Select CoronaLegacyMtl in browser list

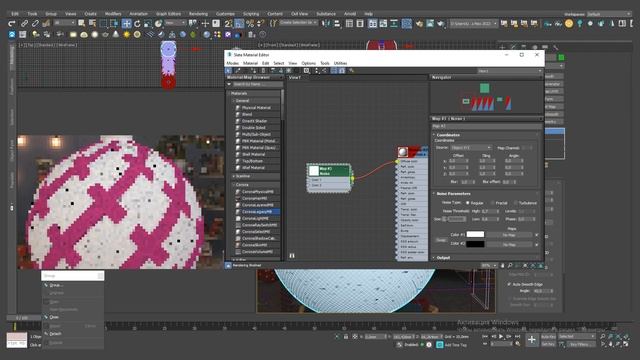[x=257, y=212]
